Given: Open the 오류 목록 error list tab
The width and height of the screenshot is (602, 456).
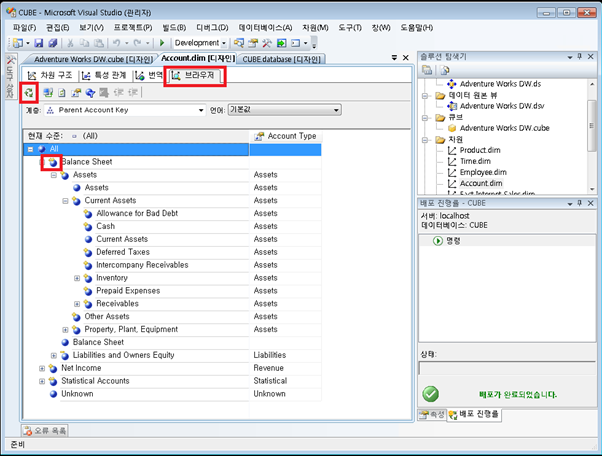Looking at the screenshot, I should (x=45, y=431).
